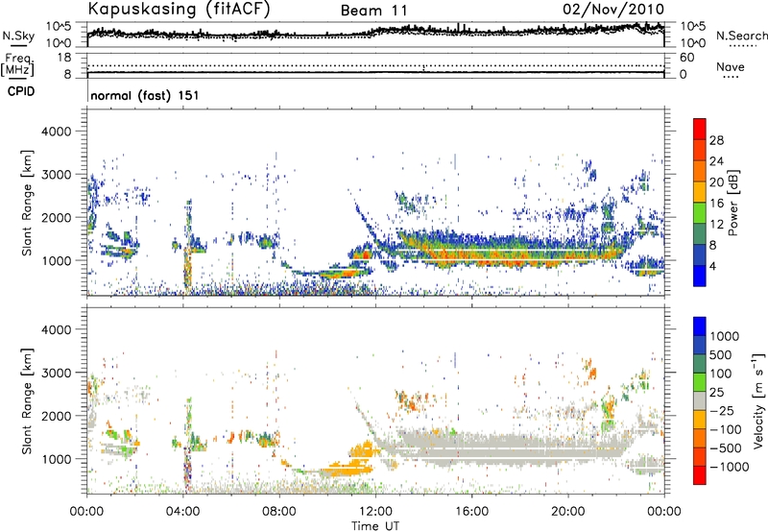Click the 'normal (fast) 151' text

point(145,95)
